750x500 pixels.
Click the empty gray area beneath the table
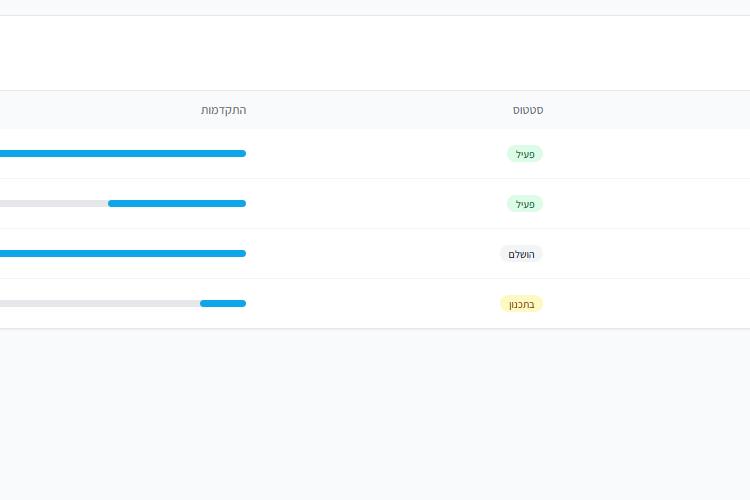[375, 414]
